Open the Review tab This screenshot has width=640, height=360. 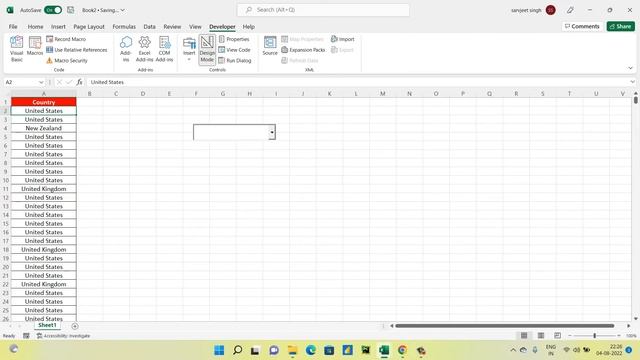172,27
